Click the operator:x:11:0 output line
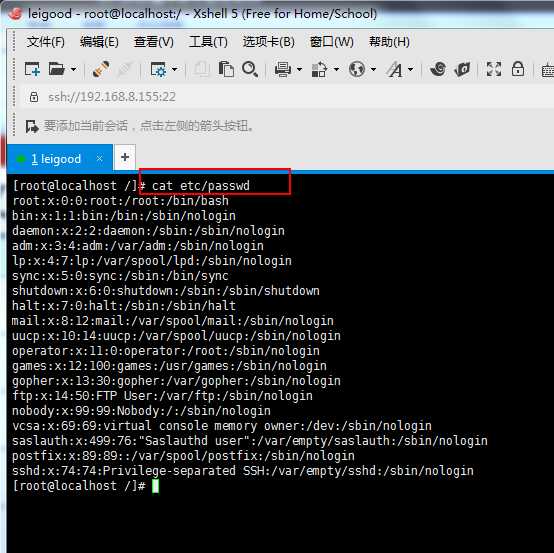This screenshot has height=553, width=554. pyautogui.click(x=166, y=351)
